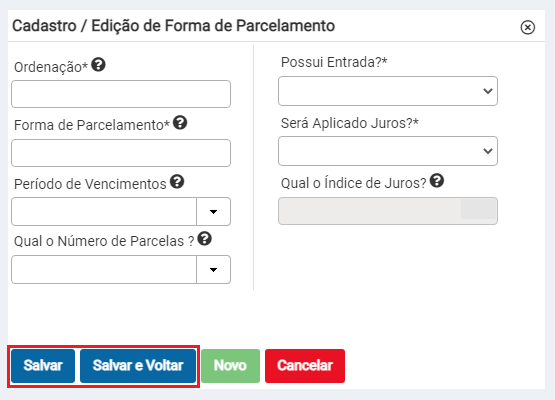Focus the Forma de Parcelamento text field

coord(121,153)
